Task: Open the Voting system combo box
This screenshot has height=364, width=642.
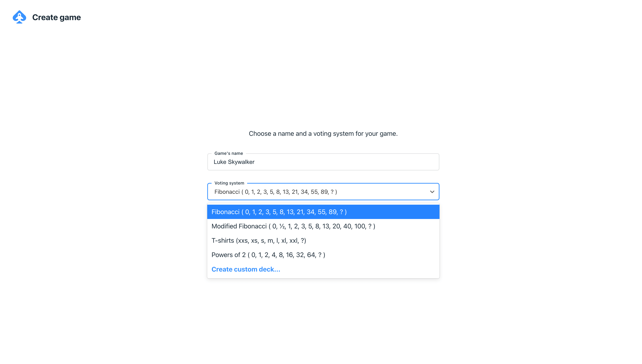Action: (323, 192)
